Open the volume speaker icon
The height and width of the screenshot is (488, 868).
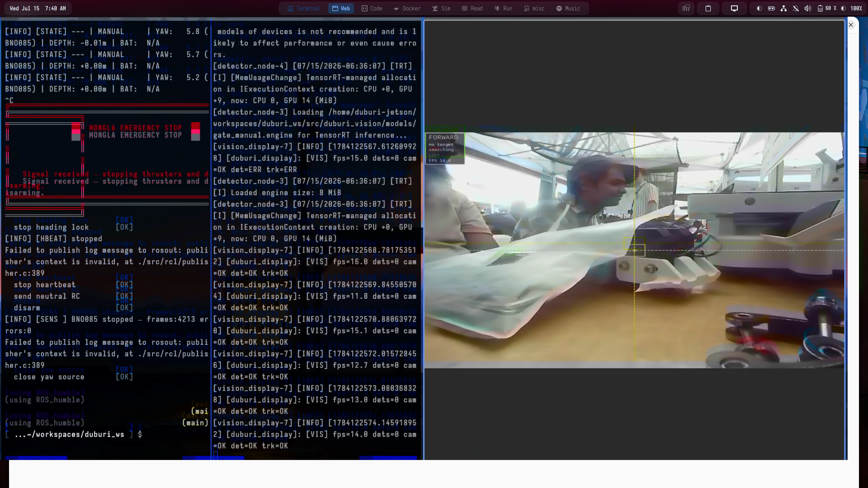tap(808, 8)
